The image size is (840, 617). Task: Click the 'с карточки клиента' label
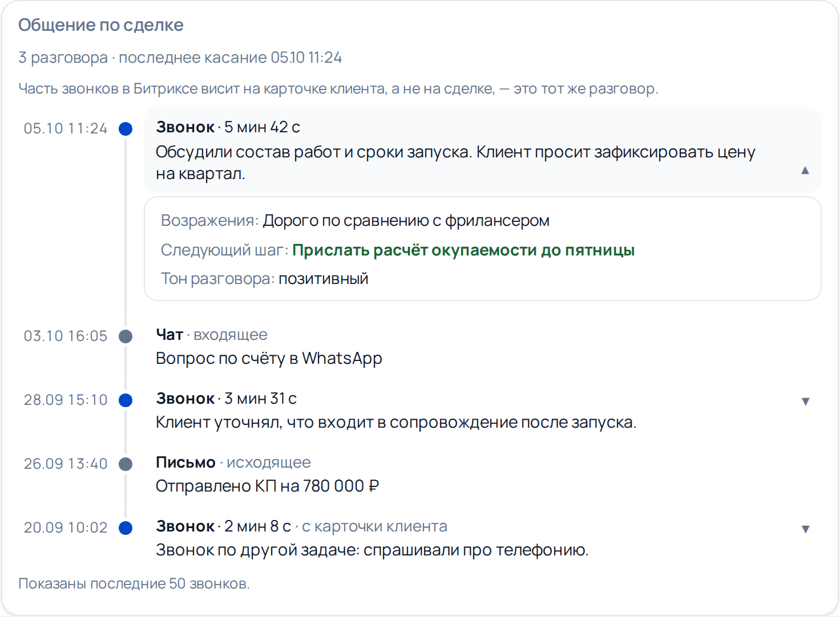[374, 526]
